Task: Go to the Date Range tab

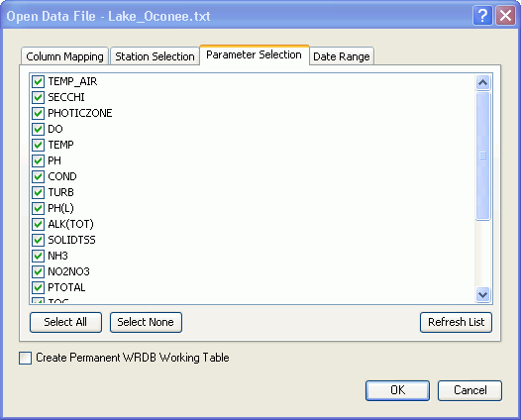Action: (x=342, y=56)
